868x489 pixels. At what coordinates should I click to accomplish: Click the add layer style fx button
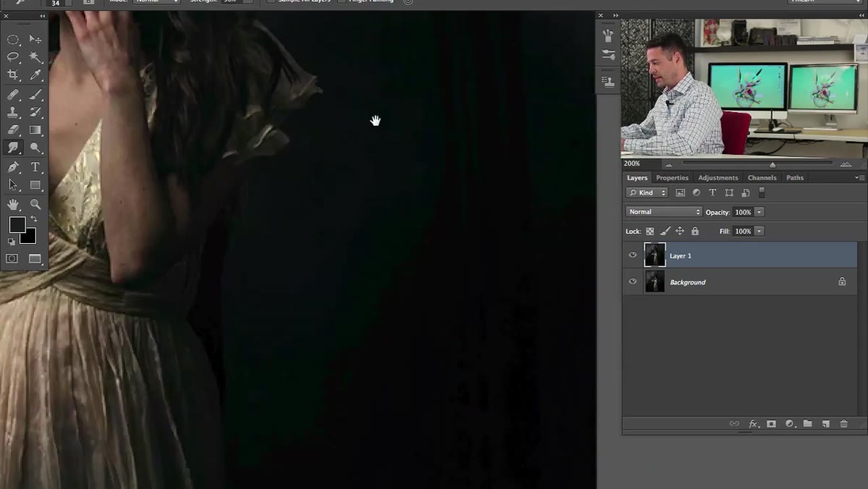(753, 424)
